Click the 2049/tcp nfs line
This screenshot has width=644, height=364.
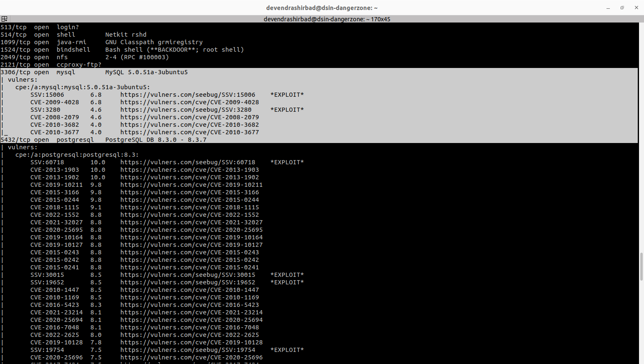(x=85, y=57)
